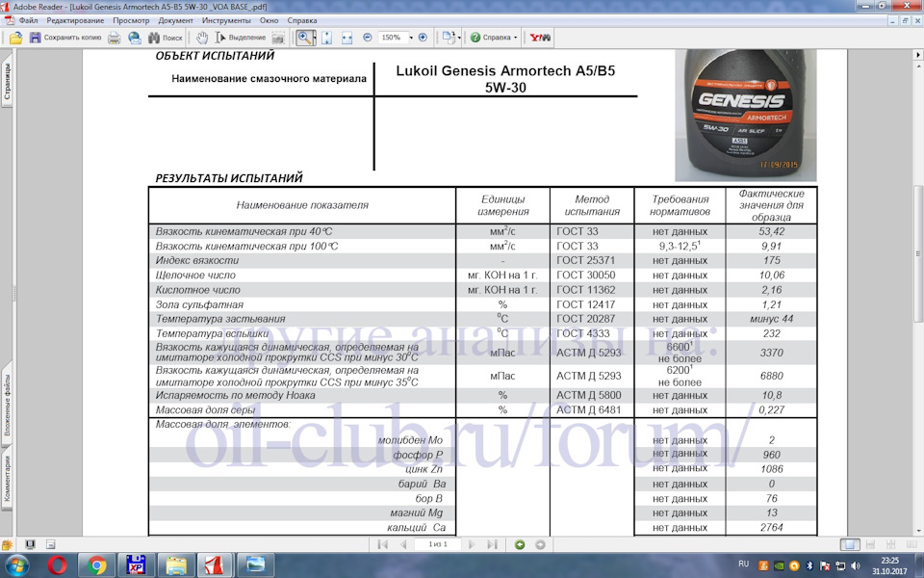Click the RU language indicator
The image size is (924, 578).
click(x=743, y=565)
